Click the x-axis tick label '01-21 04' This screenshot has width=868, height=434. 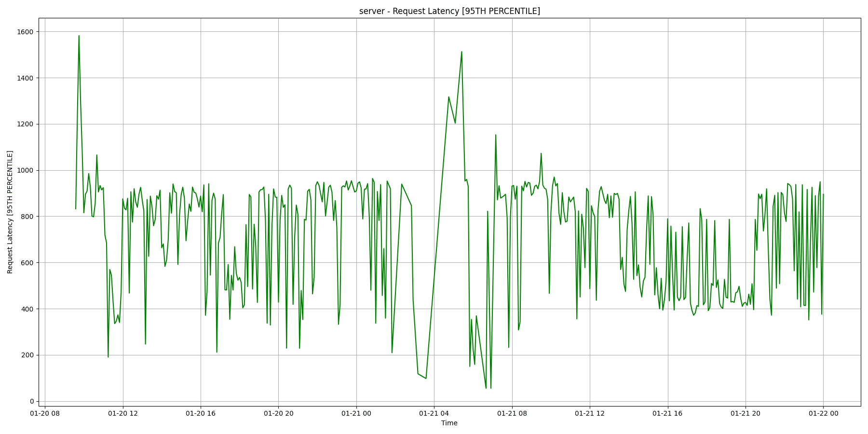(x=434, y=413)
